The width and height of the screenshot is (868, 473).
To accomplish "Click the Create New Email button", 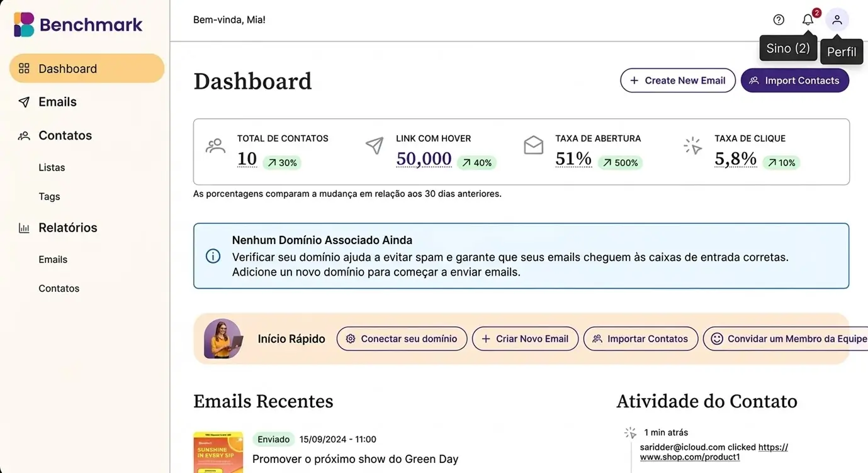I will 678,80.
